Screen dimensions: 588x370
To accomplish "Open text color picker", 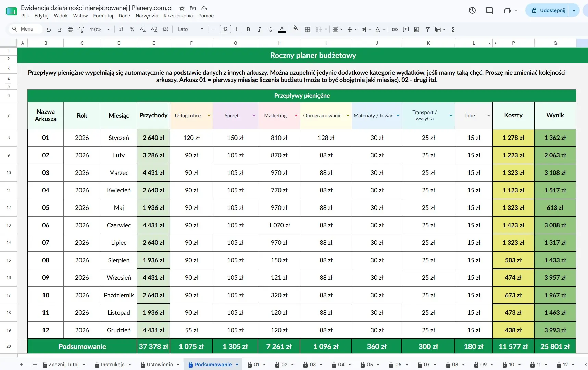I will click(x=282, y=29).
